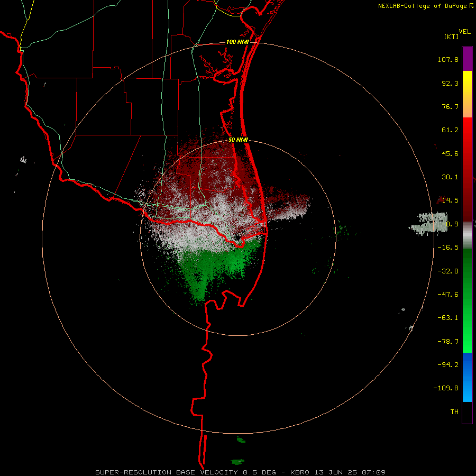476x476 pixels.
Task: Click the 50 NMI range ring label
Action: tap(239, 140)
